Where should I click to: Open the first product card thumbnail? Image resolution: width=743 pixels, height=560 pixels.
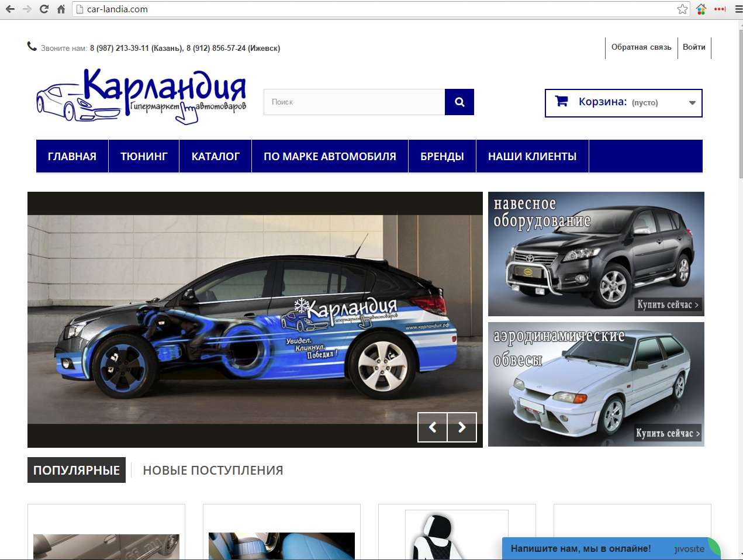coord(106,546)
